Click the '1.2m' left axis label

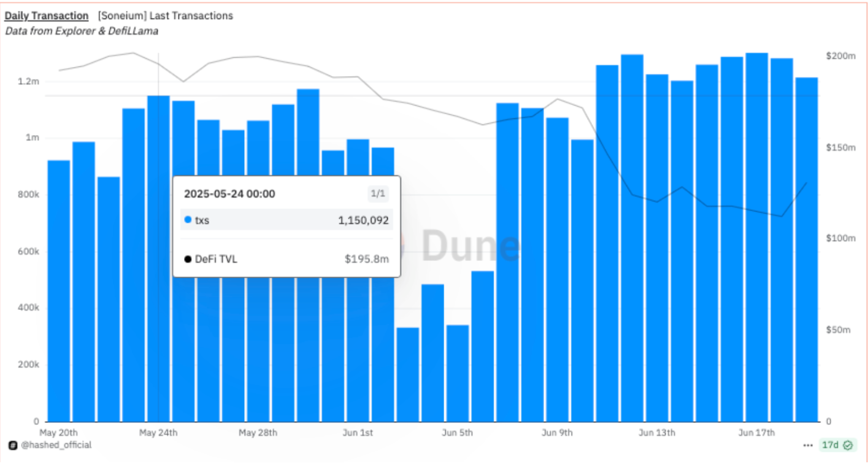coord(29,81)
